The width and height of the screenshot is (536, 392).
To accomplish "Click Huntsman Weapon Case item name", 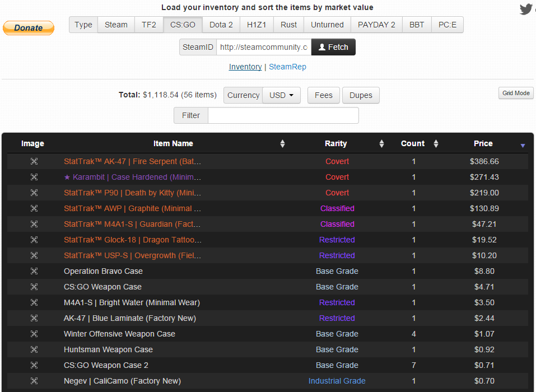I will tap(108, 350).
